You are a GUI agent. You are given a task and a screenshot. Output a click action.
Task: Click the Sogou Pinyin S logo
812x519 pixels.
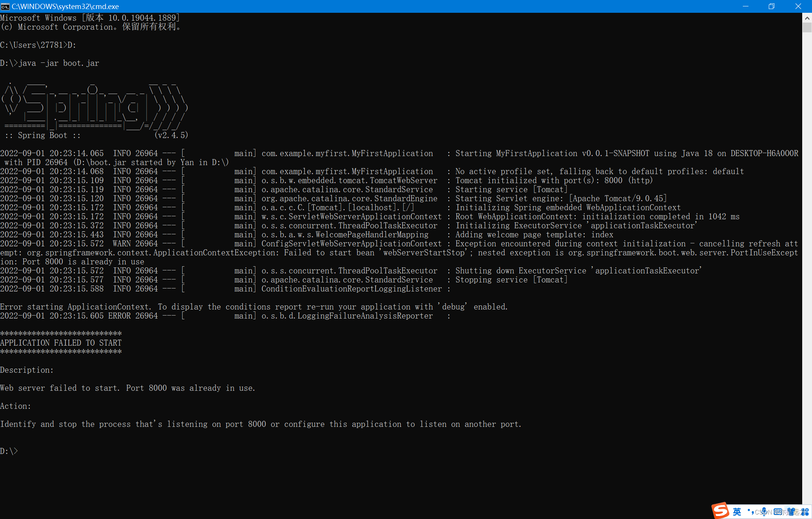pos(720,511)
